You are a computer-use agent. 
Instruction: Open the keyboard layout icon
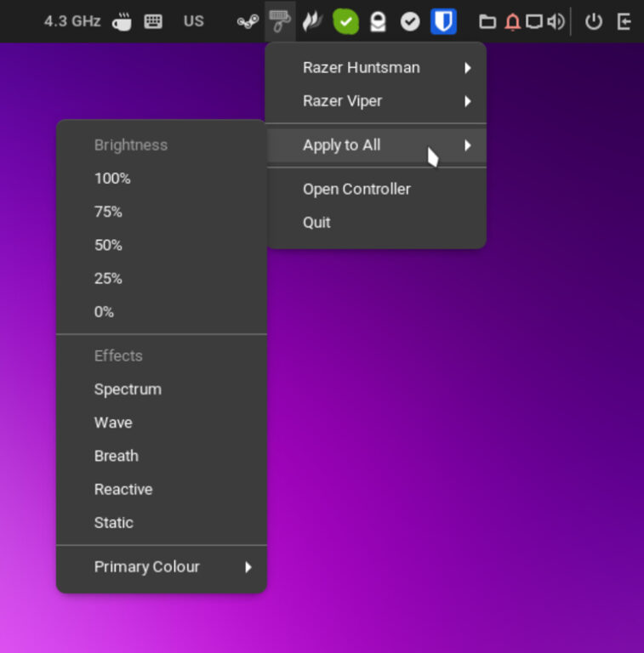pyautogui.click(x=153, y=21)
